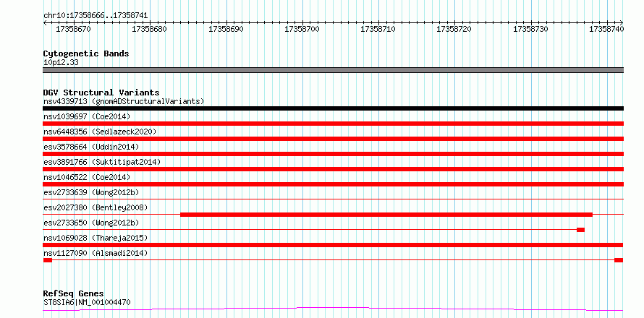This screenshot has height=318, width=644.
Task: Click the red nsv1069028 variant bar
Action: pos(333,245)
